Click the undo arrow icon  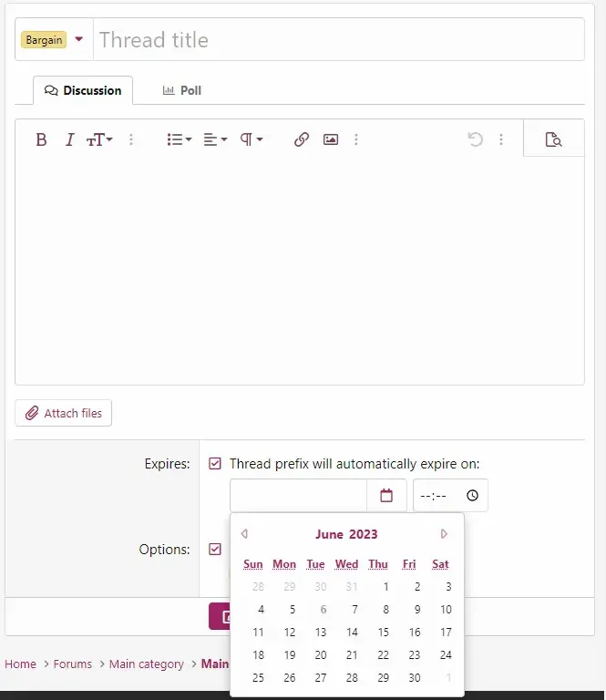(475, 139)
